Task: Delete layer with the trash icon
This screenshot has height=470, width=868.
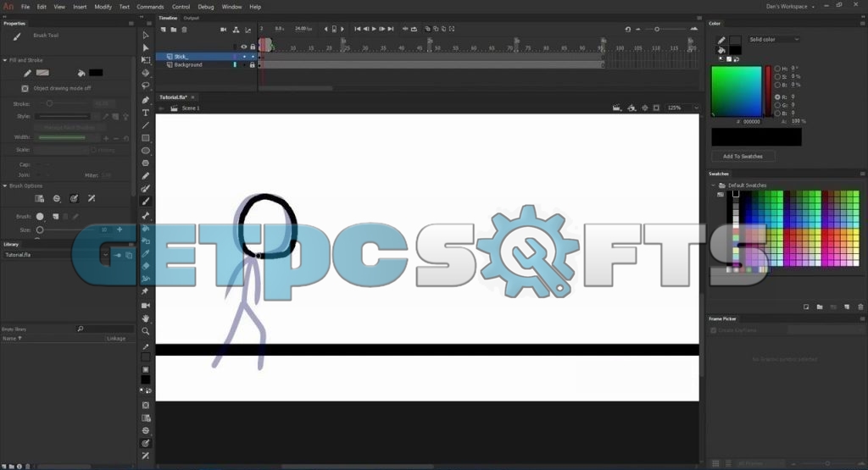Action: 184,30
